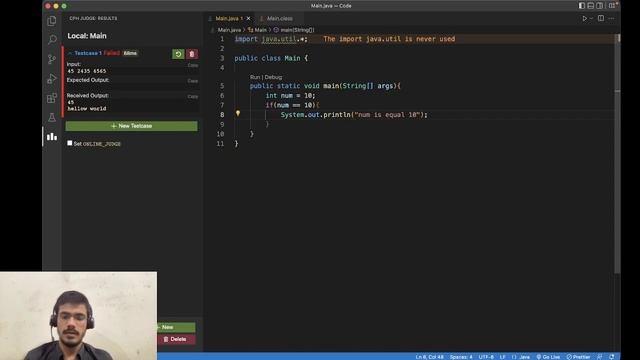This screenshot has height=360, width=640.
Task: Click UTF-8 encoding in status bar
Action: (486, 357)
